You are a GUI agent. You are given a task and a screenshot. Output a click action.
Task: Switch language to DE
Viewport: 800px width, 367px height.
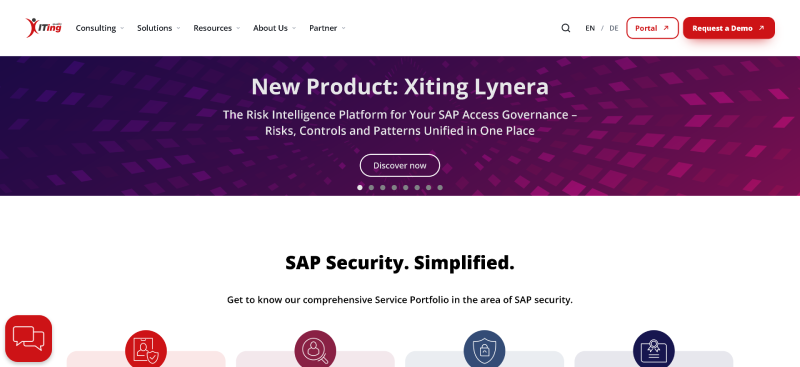pyautogui.click(x=614, y=28)
